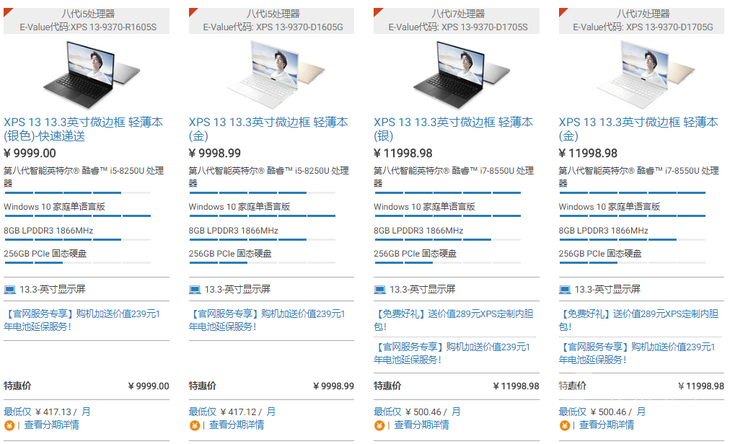730x444 pixels.
Task: Click the 8GB LPDDR3 memory rating bar, D1705G card
Action: coord(632,240)
